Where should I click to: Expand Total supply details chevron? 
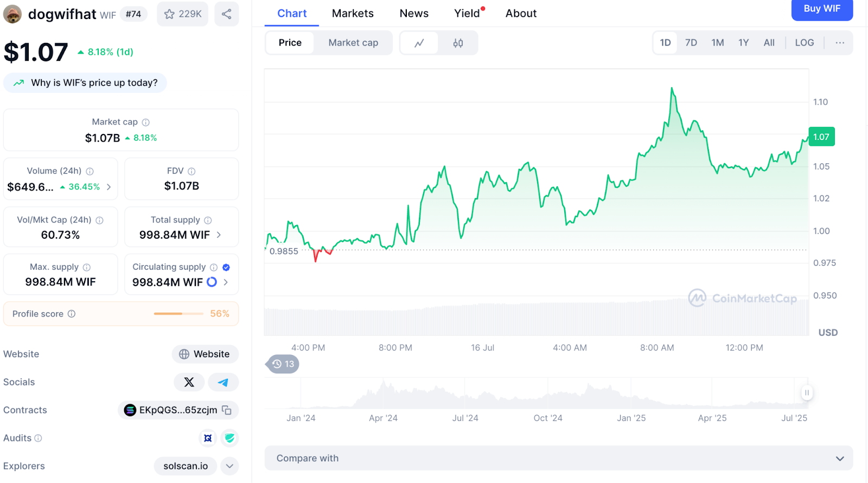219,235
